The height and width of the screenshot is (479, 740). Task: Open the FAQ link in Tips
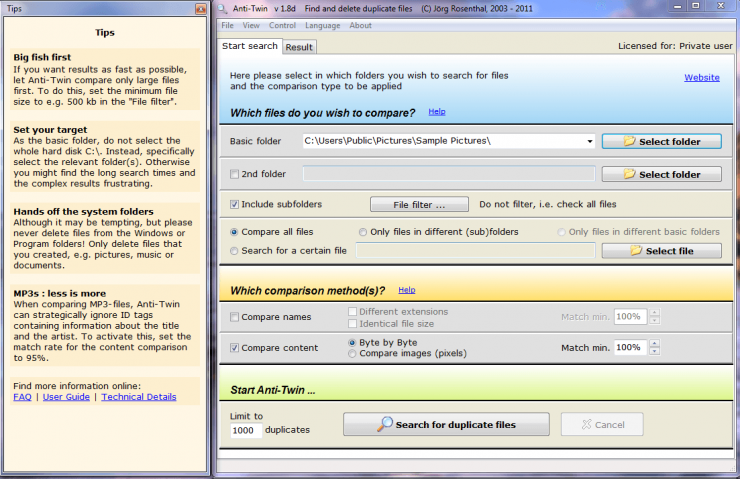click(22, 397)
